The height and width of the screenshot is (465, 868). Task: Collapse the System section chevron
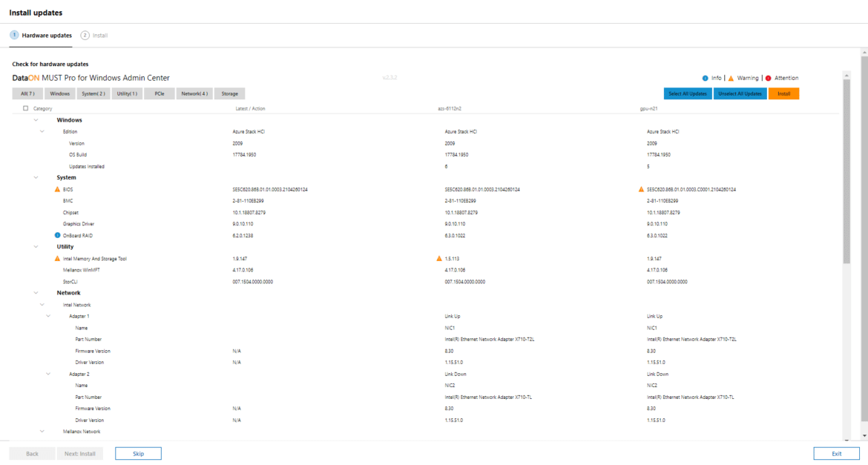coord(36,178)
